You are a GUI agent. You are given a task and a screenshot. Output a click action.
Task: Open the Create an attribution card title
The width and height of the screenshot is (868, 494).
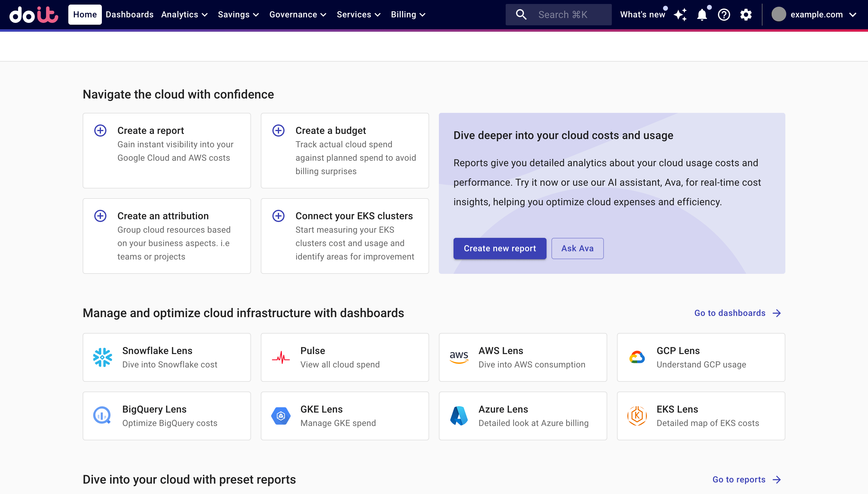pos(163,216)
